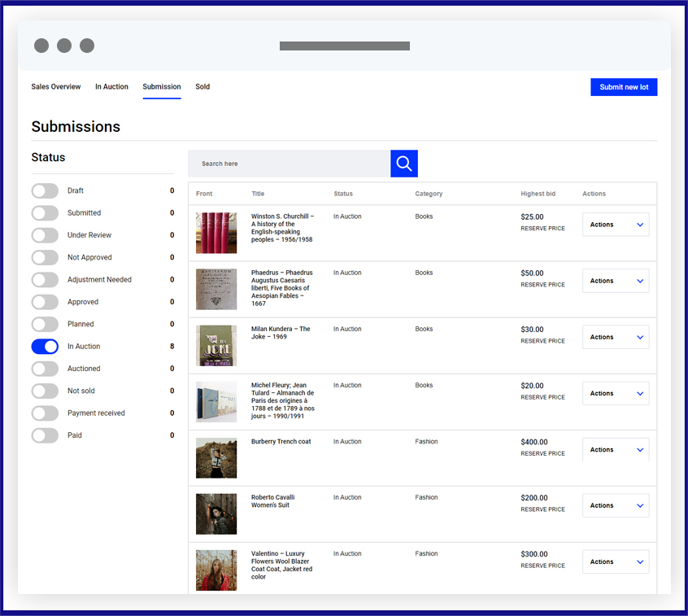Image resolution: width=688 pixels, height=616 pixels.
Task: Click the magnifying glass search icon
Action: [403, 164]
